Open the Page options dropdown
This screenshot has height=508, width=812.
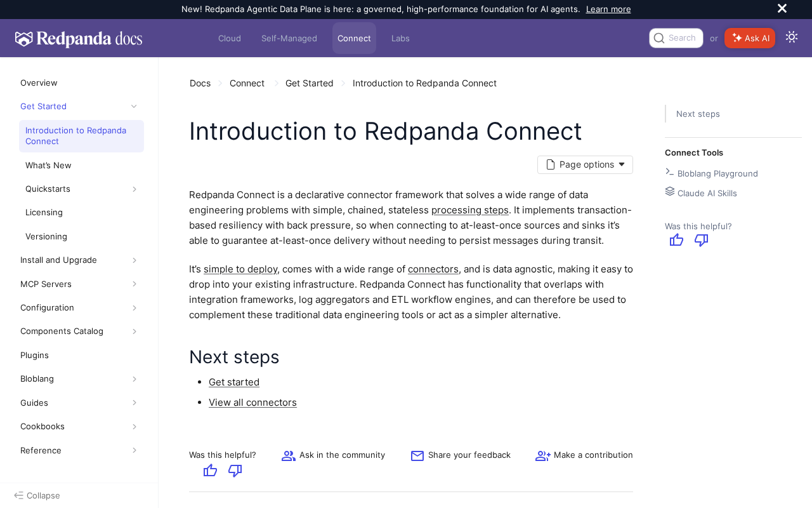[585, 164]
